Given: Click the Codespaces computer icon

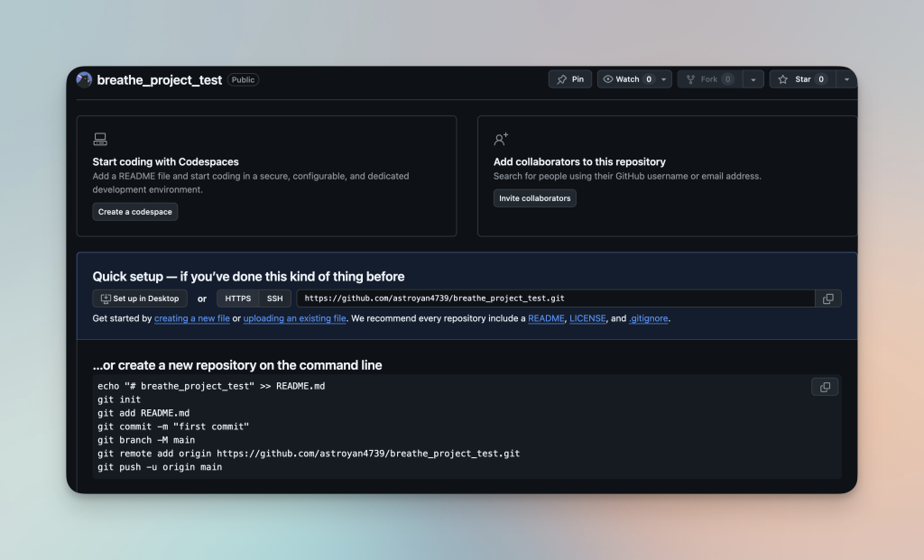Looking at the screenshot, I should [x=100, y=139].
